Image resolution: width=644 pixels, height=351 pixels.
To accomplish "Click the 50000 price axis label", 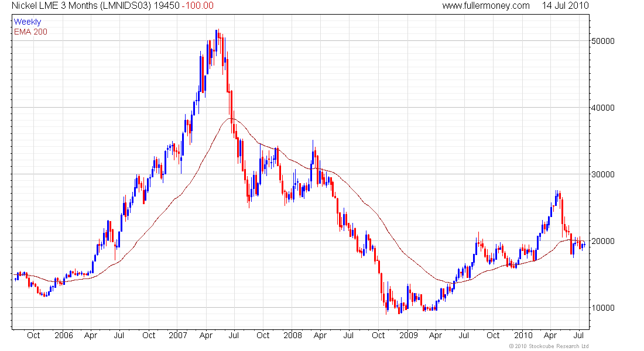I will (603, 41).
